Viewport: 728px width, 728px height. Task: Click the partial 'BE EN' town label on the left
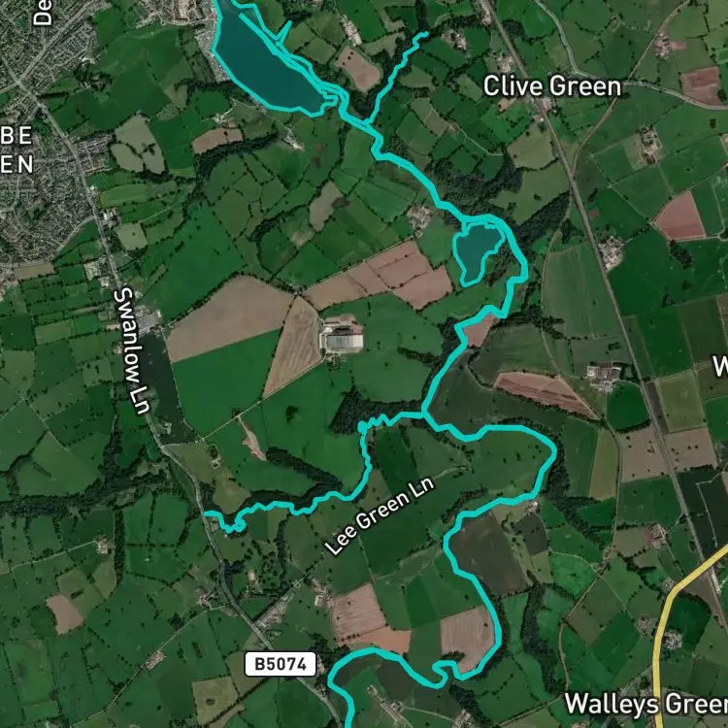pyautogui.click(x=17, y=149)
